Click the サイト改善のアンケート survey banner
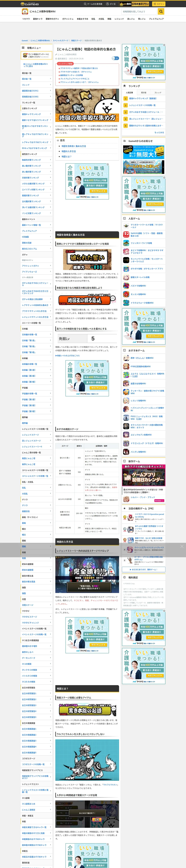The width and height of the screenshot is (186, 868). click(37, 56)
